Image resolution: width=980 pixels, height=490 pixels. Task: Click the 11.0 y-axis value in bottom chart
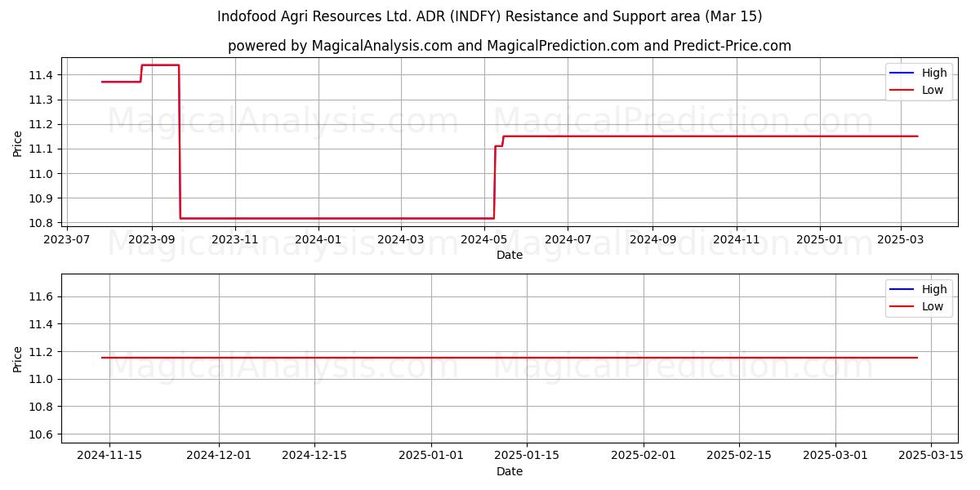[x=42, y=379]
